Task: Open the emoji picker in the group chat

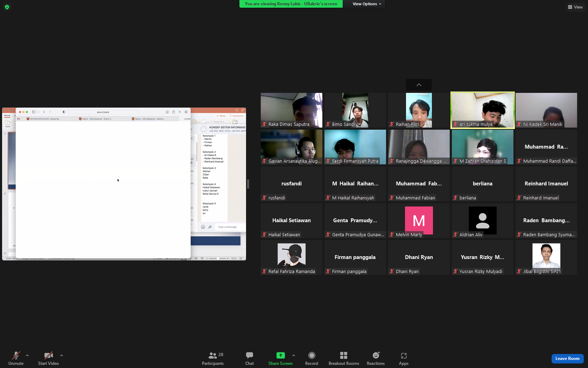Action: coord(203,227)
